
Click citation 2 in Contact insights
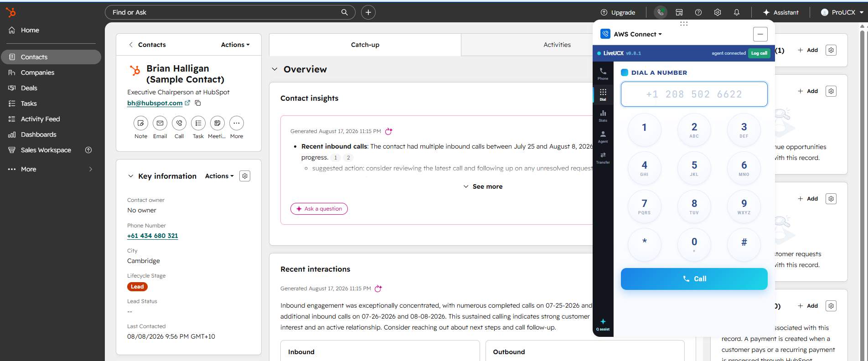[348, 158]
